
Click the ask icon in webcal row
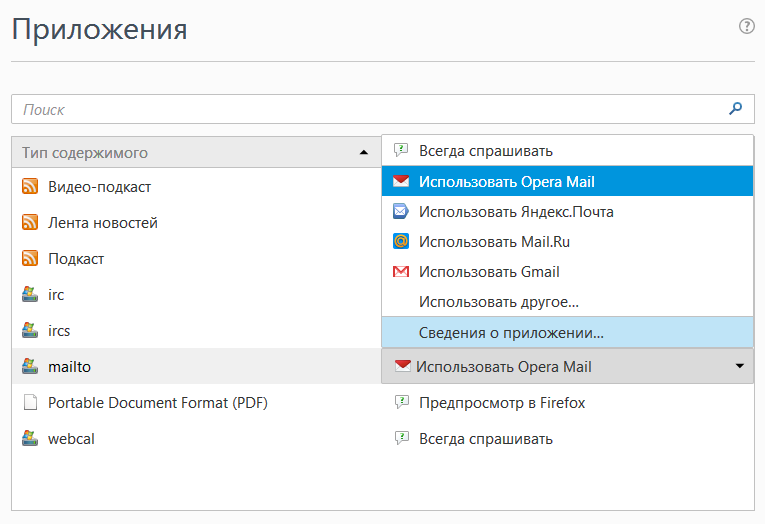(402, 438)
